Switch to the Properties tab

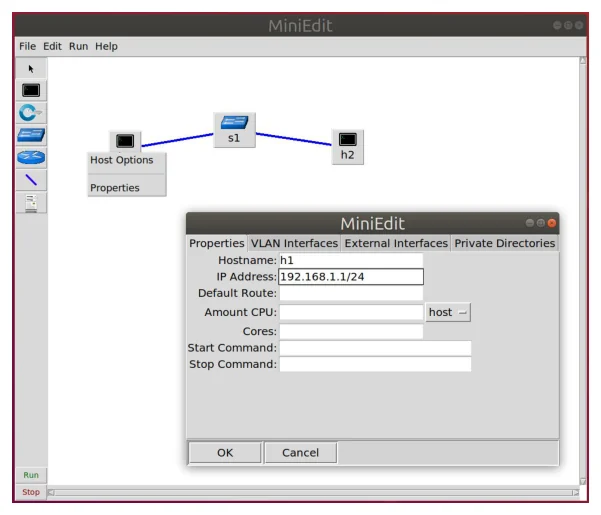point(217,243)
